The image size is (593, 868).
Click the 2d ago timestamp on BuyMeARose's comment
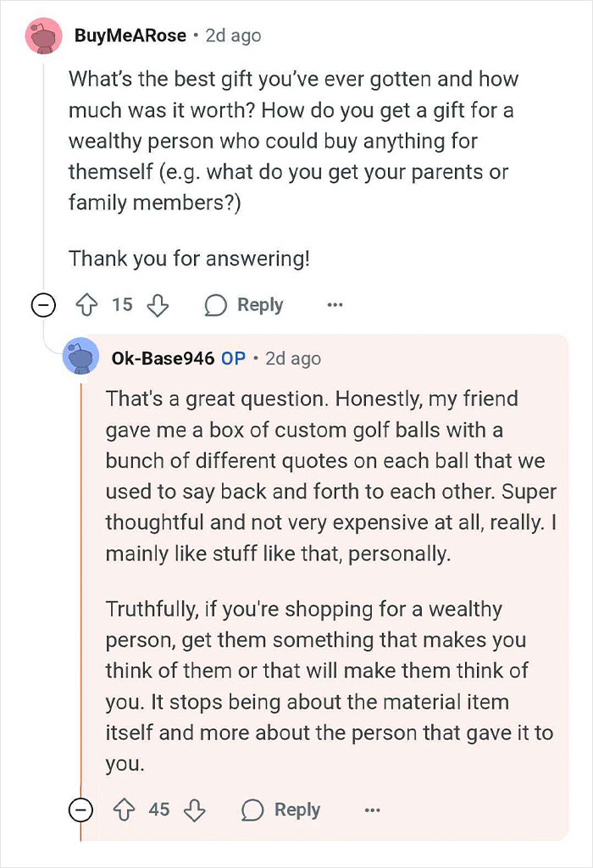(233, 36)
